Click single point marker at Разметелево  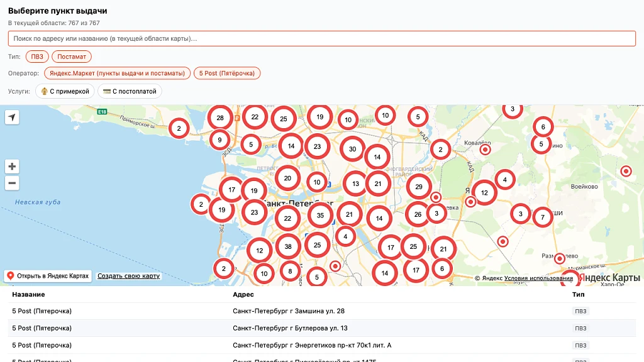pyautogui.click(x=559, y=258)
